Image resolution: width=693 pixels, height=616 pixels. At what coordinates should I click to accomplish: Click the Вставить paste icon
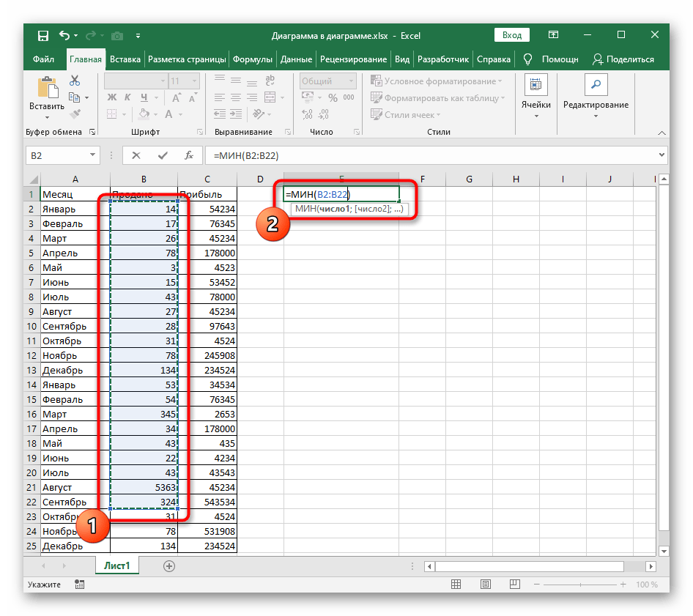pos(48,87)
